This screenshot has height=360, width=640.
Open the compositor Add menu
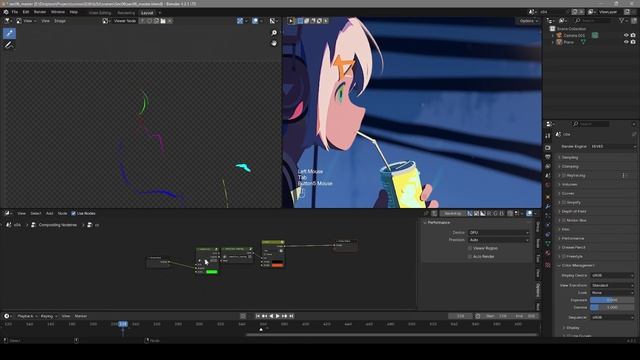point(49,213)
